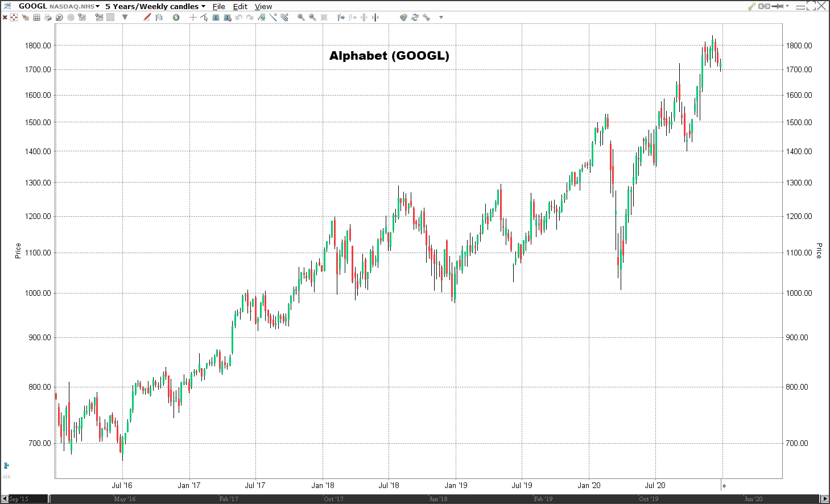
Task: Click the vertical bar with green arrows icon
Action: click(375, 18)
